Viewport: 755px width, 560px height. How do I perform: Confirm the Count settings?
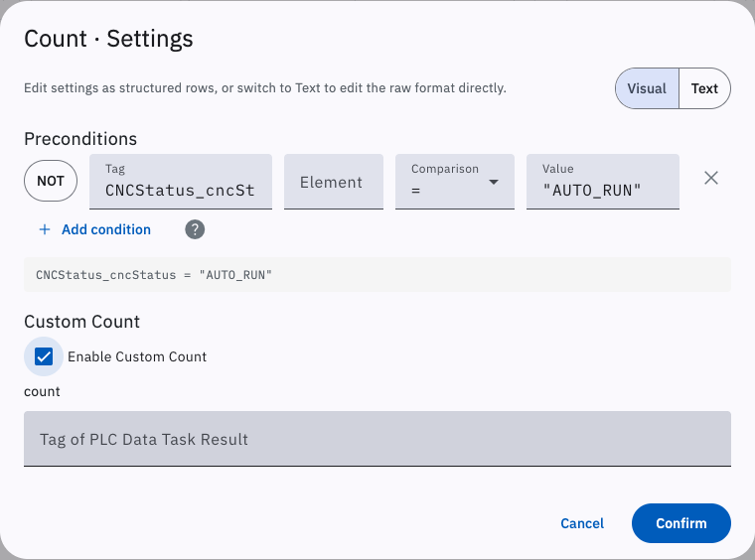click(680, 523)
